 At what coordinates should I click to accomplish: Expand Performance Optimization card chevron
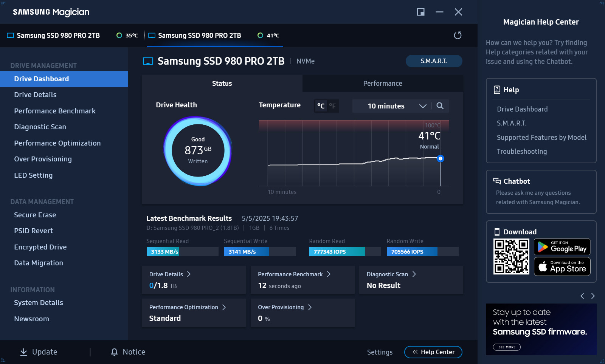click(224, 307)
